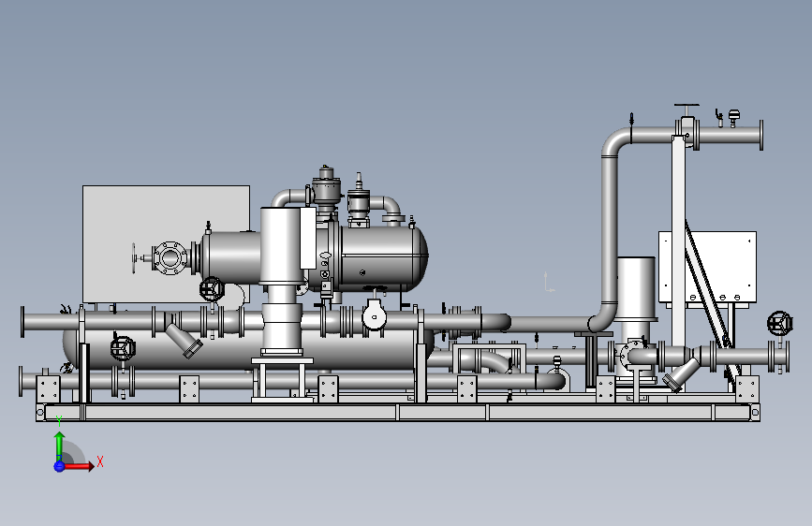
Task: Select end flange of elevated top-right pipe
Action: pos(761,135)
